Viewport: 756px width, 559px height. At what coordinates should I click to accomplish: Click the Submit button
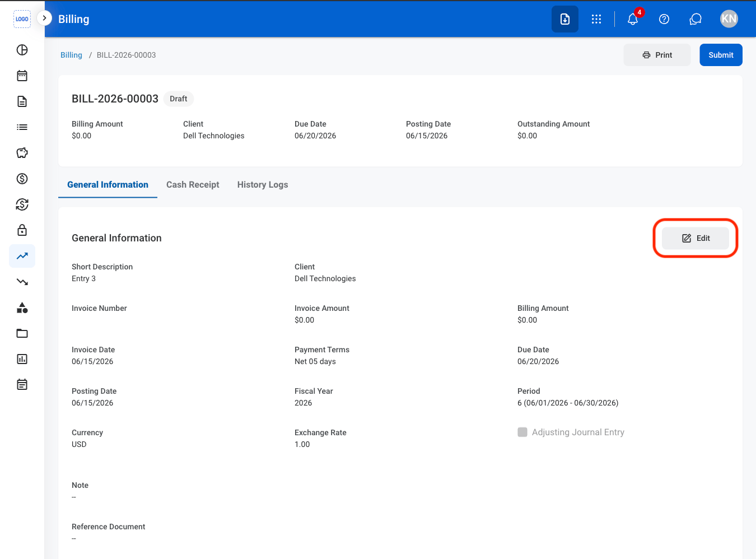pyautogui.click(x=721, y=55)
